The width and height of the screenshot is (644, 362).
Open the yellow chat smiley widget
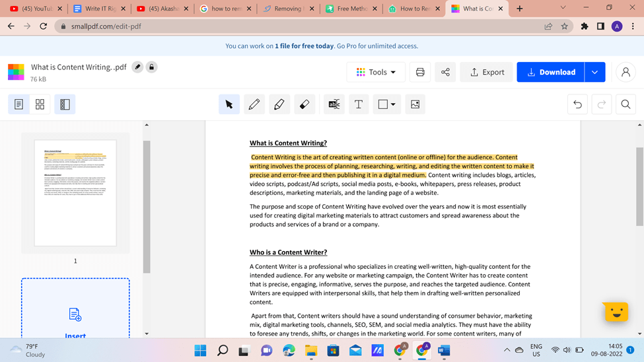[x=616, y=312]
